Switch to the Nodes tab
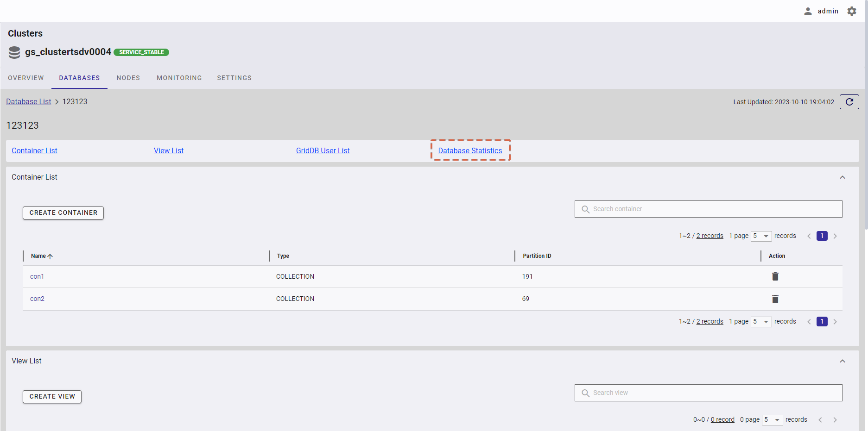The width and height of the screenshot is (868, 431). pos(128,78)
